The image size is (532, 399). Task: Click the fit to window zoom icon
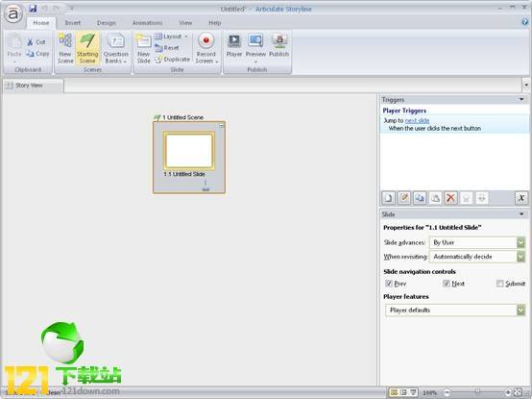(519, 392)
